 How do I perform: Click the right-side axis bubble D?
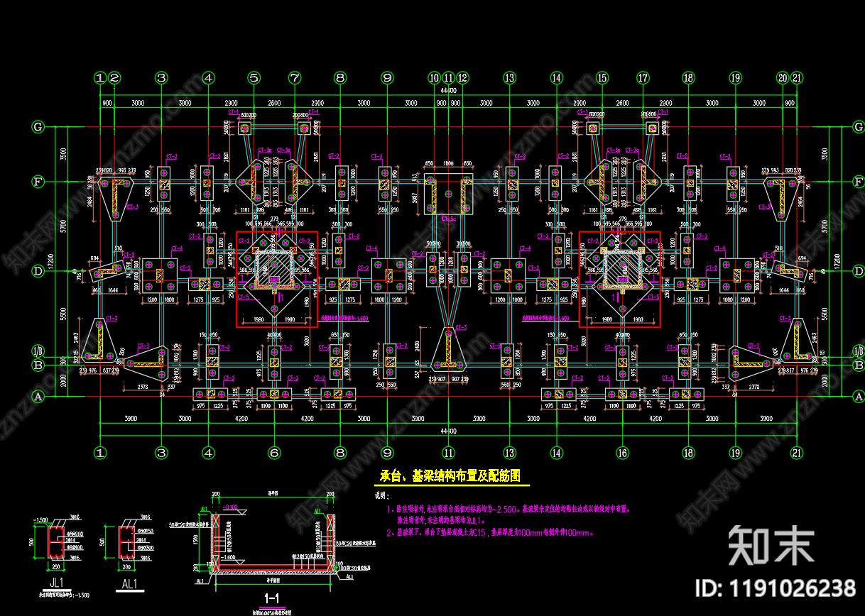(857, 270)
